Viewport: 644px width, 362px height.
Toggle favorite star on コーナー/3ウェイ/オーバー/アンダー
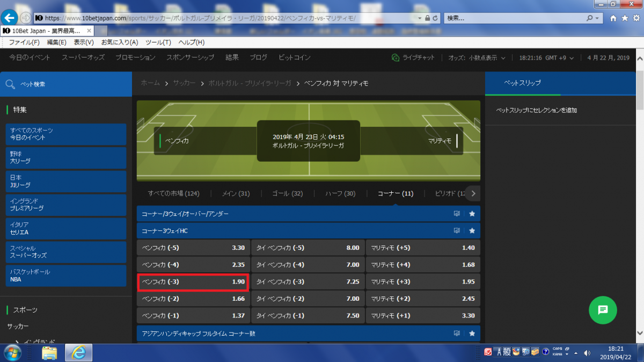(472, 214)
